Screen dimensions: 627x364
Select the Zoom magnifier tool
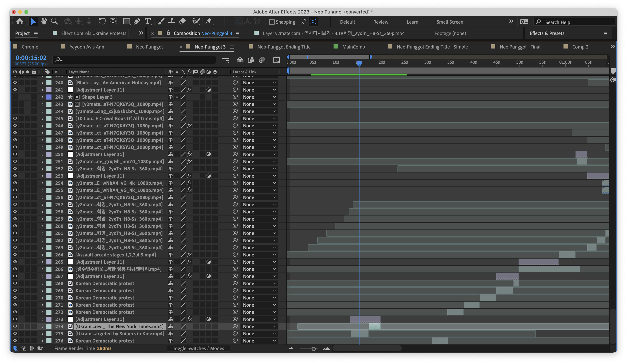54,22
